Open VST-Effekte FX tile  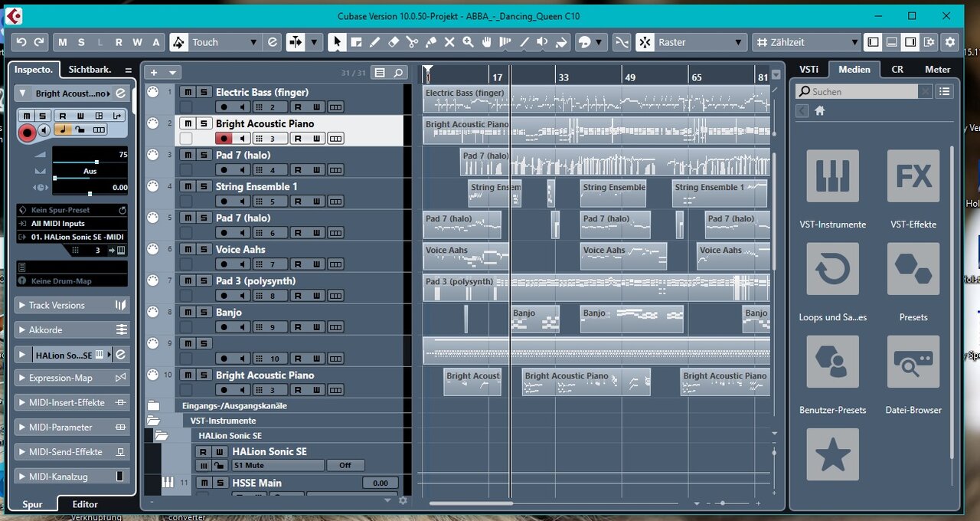913,176
